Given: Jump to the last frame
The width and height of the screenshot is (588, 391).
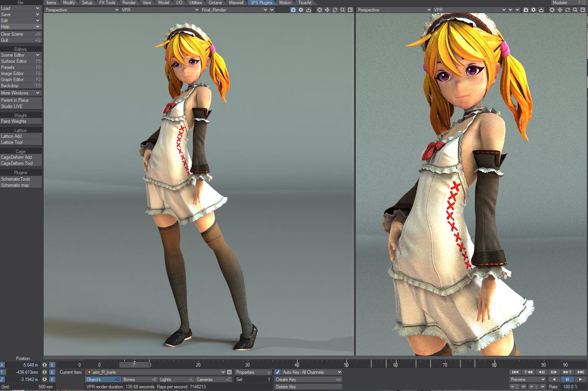Looking at the screenshot, I should point(581,372).
